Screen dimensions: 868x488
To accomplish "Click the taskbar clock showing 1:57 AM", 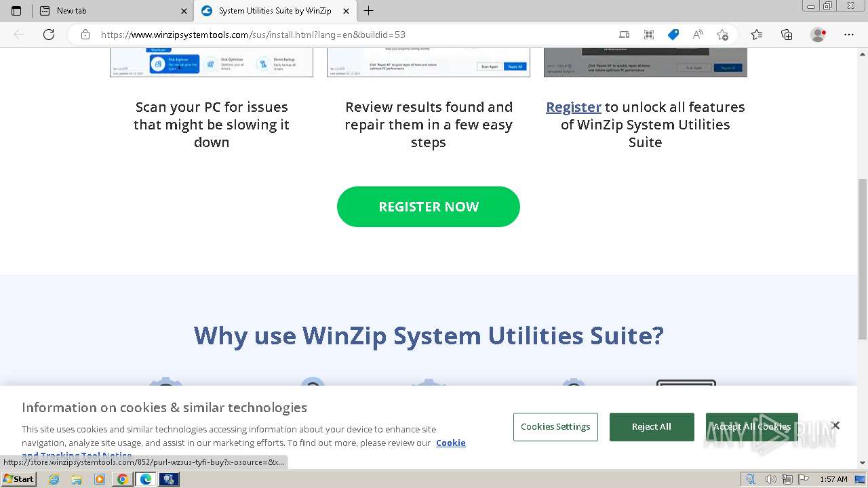I will tap(833, 479).
